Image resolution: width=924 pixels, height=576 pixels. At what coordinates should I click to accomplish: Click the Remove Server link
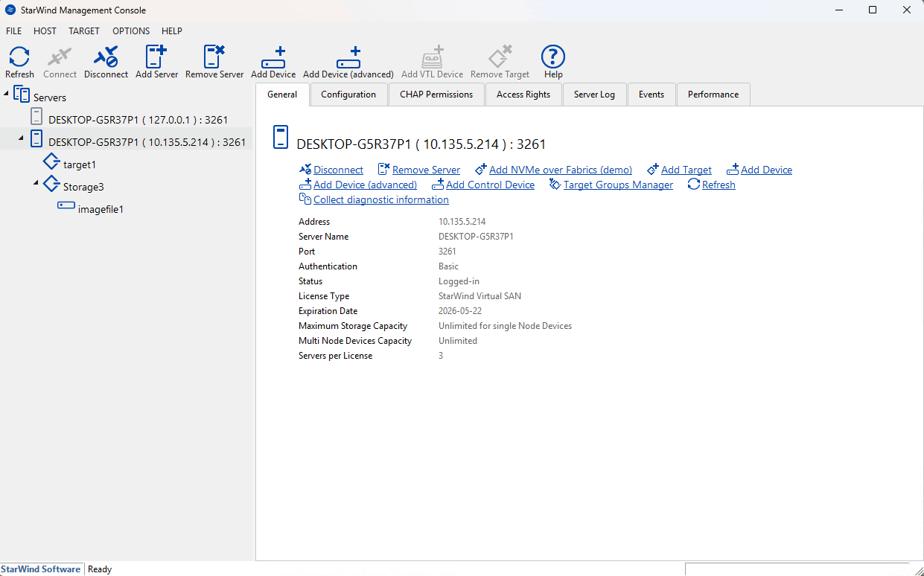pyautogui.click(x=426, y=170)
